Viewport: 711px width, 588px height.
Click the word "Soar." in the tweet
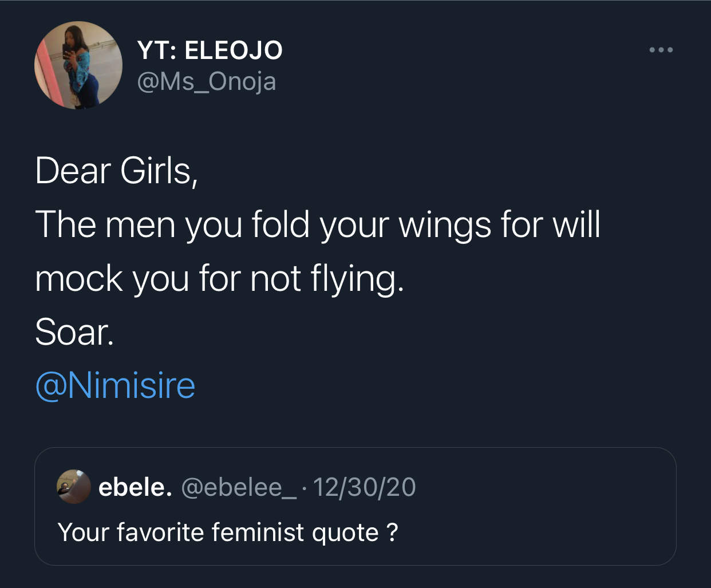point(74,332)
